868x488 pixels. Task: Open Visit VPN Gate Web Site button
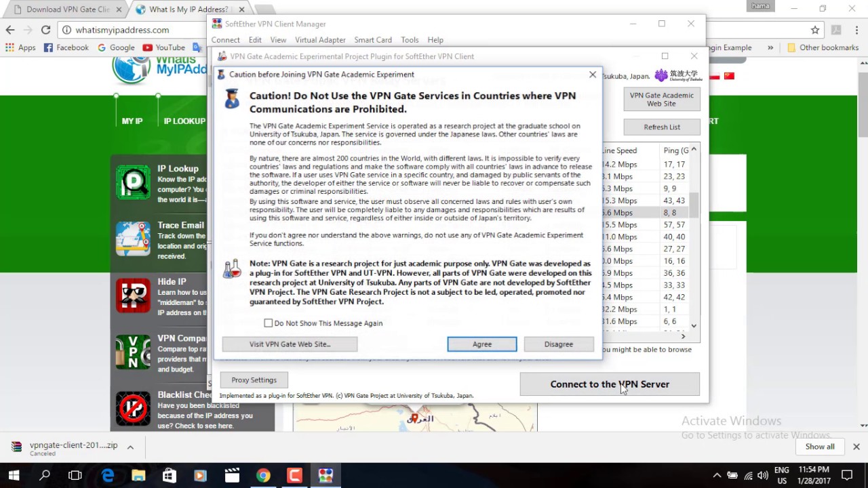[290, 344]
